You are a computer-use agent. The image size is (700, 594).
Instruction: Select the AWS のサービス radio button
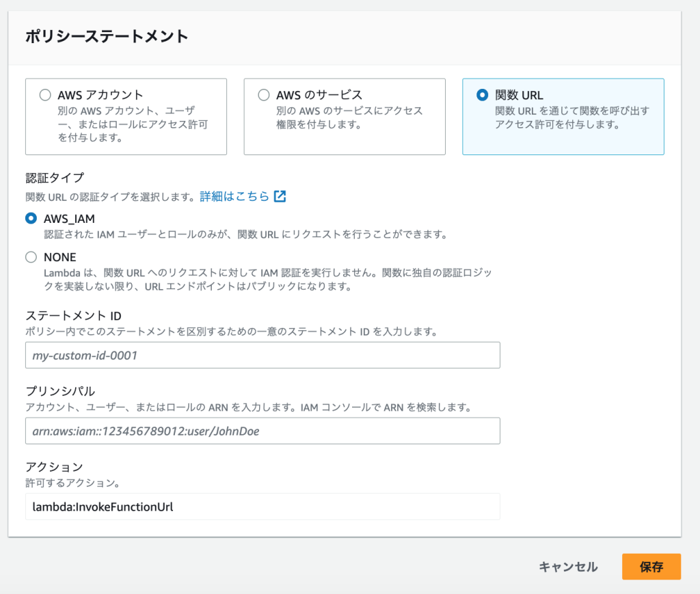click(x=262, y=94)
